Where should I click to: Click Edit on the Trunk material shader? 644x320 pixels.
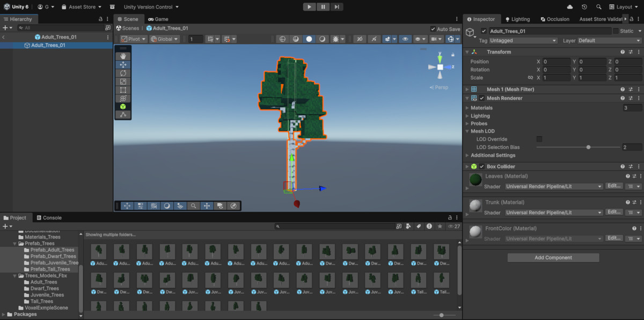[x=613, y=212]
